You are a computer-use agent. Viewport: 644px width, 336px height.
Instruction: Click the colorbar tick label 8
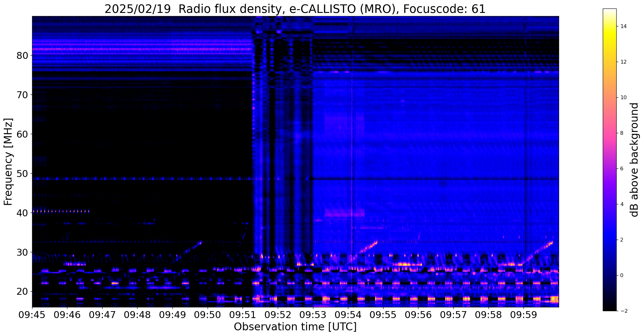click(x=622, y=133)
